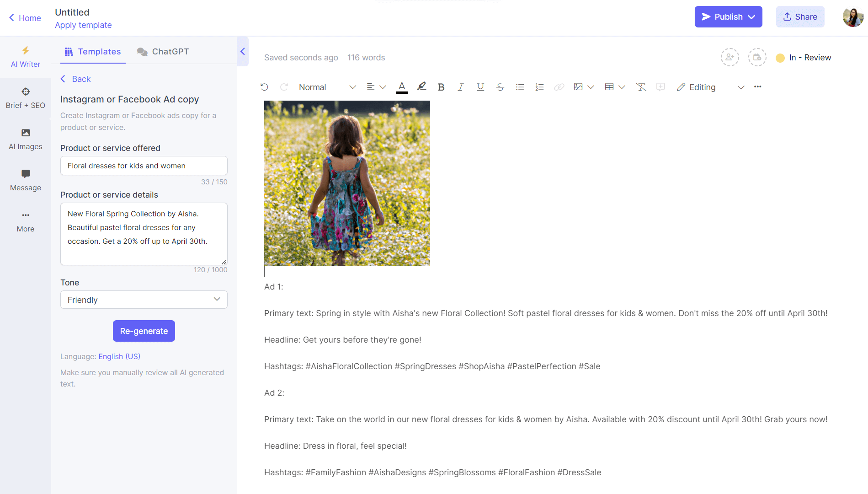The height and width of the screenshot is (494, 868).
Task: Click the undo icon in the toolbar
Action: [264, 87]
